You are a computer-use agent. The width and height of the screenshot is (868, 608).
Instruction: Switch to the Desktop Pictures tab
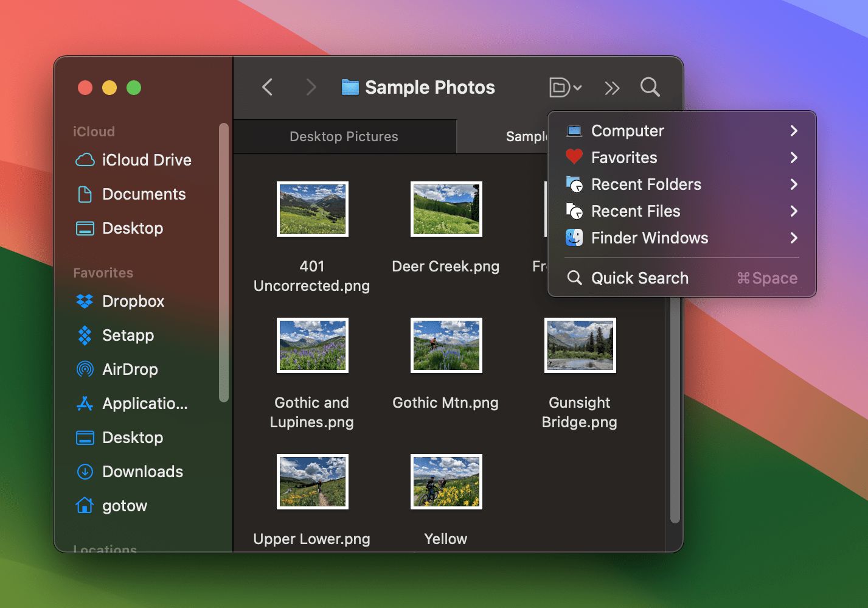tap(344, 136)
